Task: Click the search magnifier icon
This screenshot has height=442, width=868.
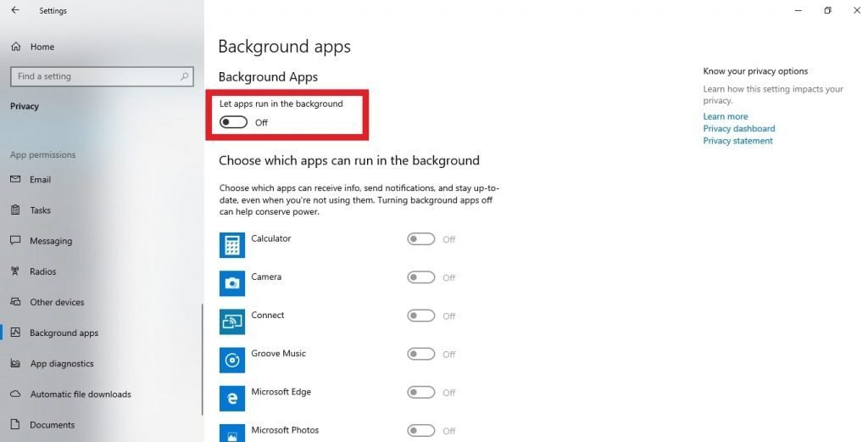Action: click(185, 76)
